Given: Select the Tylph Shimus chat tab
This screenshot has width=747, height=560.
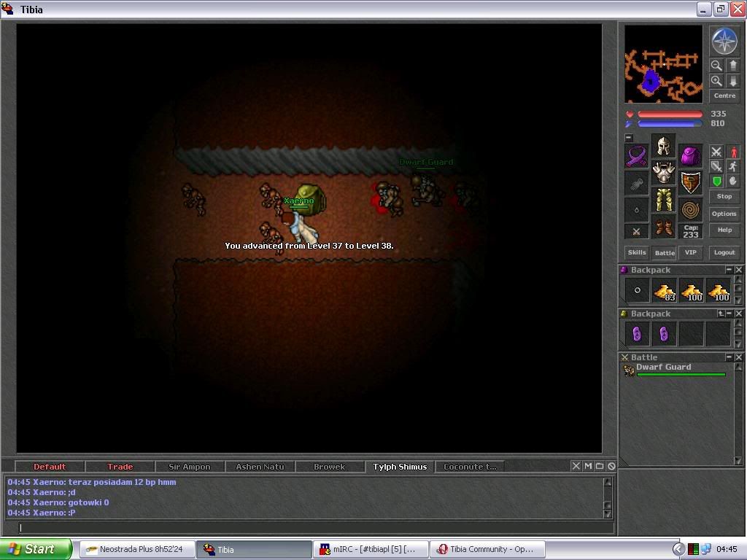Looking at the screenshot, I should coord(400,467).
